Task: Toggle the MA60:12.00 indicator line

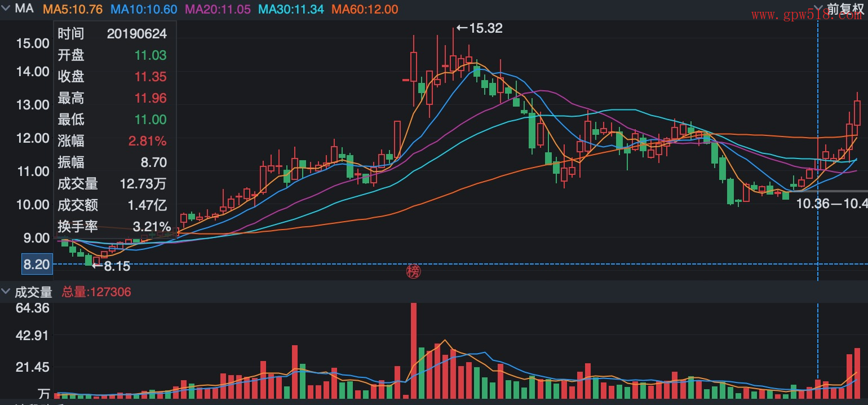Action: point(365,9)
